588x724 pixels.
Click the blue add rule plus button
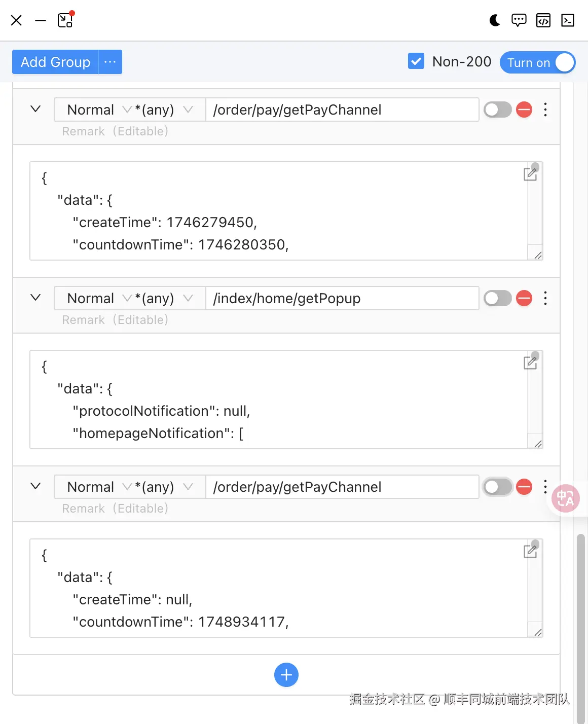[286, 675]
